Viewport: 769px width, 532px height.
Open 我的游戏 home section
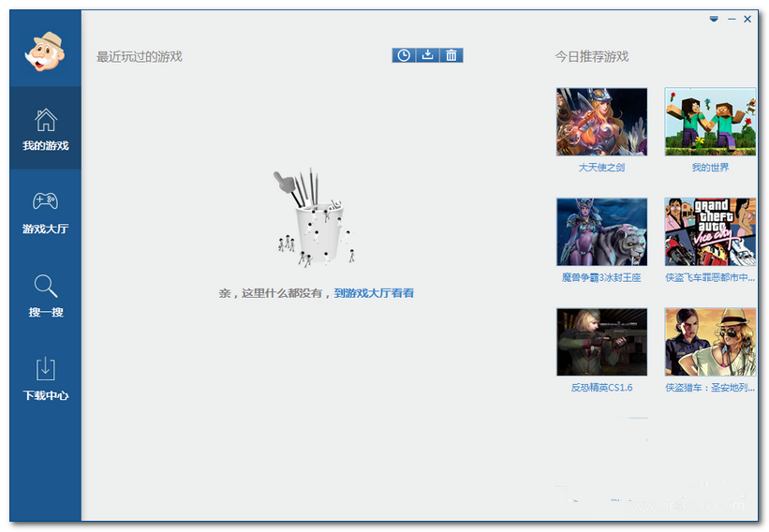[46, 128]
